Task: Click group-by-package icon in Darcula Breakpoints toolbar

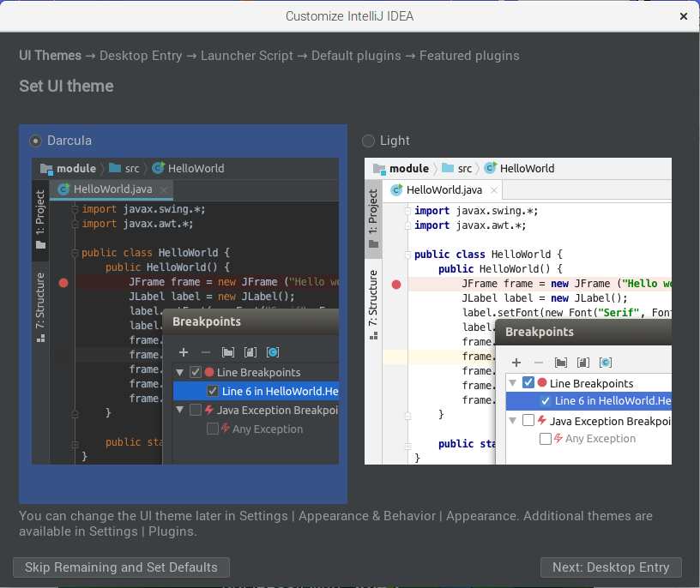Action: pyautogui.click(x=227, y=352)
